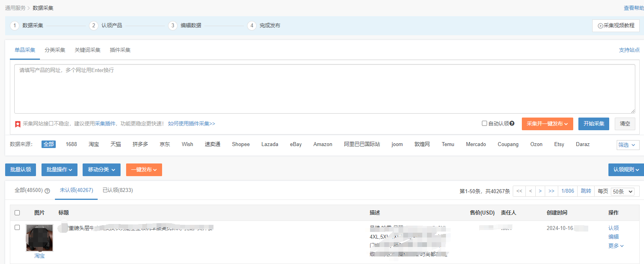Image resolution: width=644 pixels, height=264 pixels.
Task: Expand the 批量操作 dropdown
Action: (x=59, y=170)
